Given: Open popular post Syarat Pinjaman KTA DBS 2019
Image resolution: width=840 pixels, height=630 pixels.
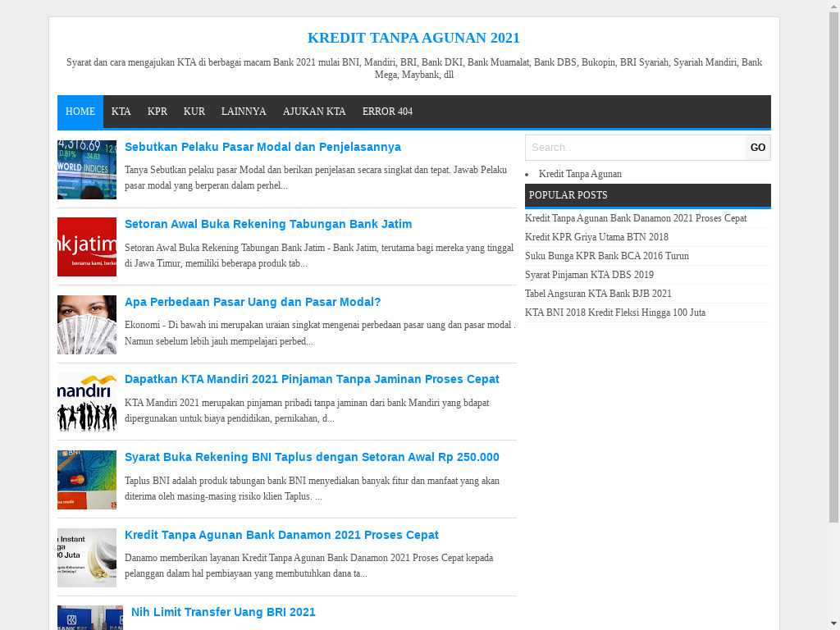Looking at the screenshot, I should tap(589, 275).
